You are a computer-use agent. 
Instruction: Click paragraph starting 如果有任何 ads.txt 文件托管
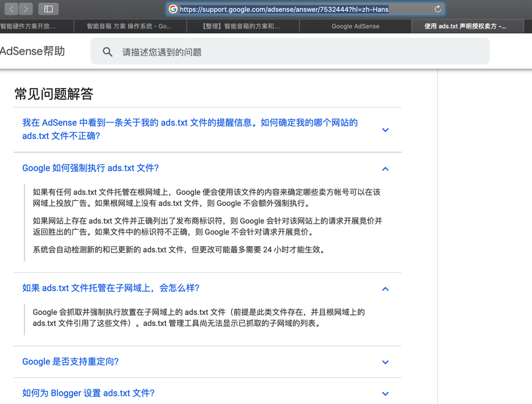(x=207, y=198)
